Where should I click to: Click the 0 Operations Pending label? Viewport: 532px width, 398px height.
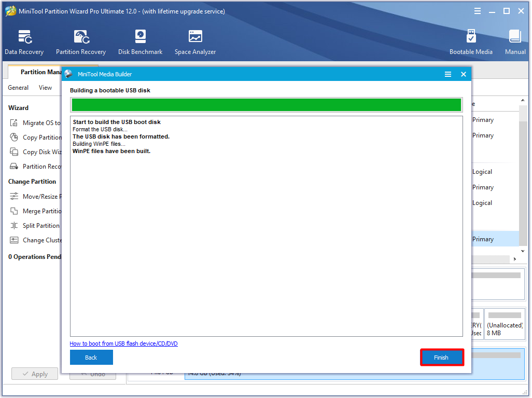tap(35, 257)
